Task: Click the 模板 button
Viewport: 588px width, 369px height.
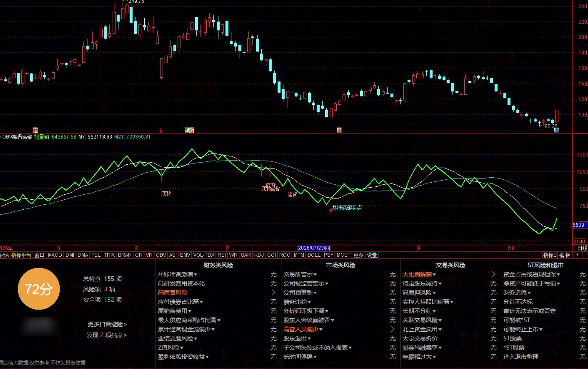Action: coord(565,255)
